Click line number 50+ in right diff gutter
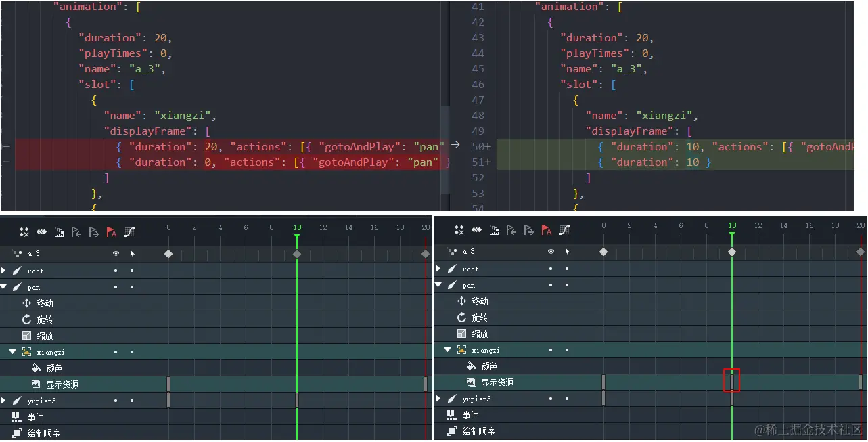The width and height of the screenshot is (868, 442). (x=481, y=146)
